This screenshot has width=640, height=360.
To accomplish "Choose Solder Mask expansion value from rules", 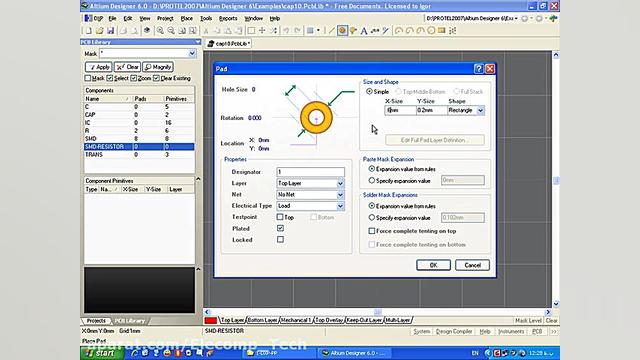I will 371,206.
